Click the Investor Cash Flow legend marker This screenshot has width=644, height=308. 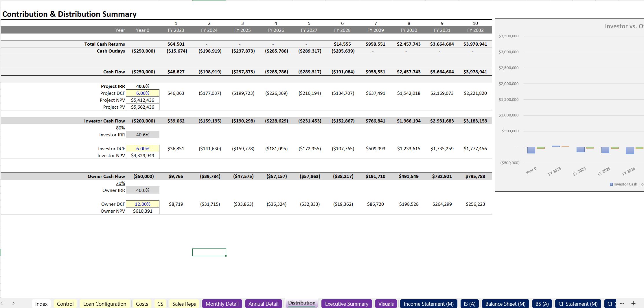pyautogui.click(x=611, y=184)
